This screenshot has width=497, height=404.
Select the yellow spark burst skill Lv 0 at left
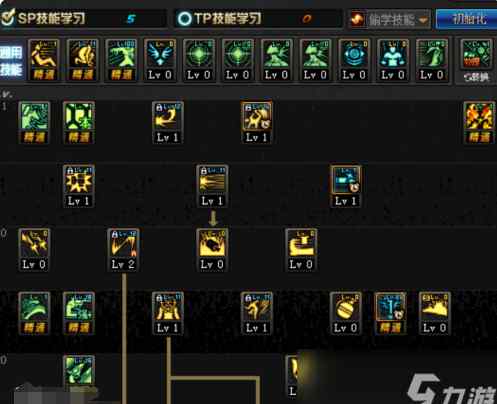34,250
